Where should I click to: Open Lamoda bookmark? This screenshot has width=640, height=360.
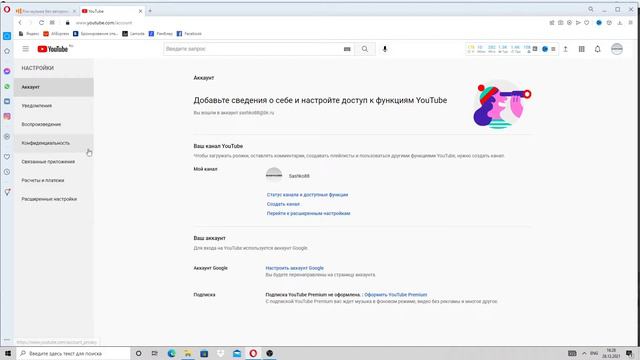pos(133,34)
